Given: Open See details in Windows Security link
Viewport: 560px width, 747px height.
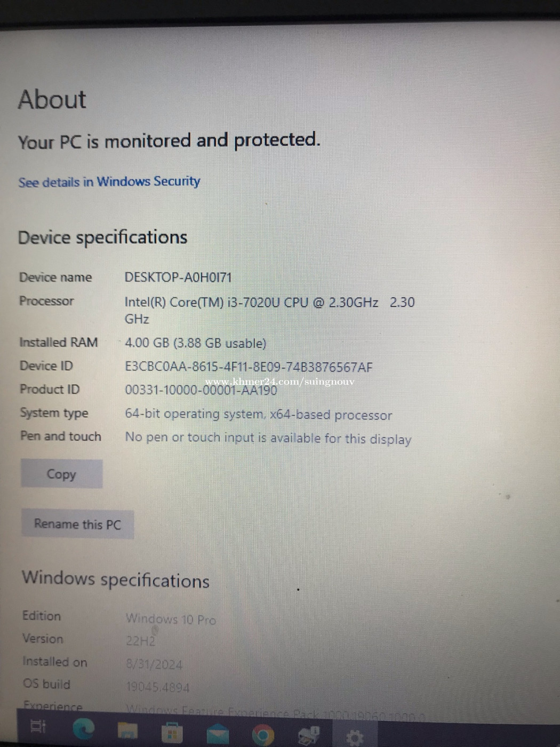Looking at the screenshot, I should 109,182.
